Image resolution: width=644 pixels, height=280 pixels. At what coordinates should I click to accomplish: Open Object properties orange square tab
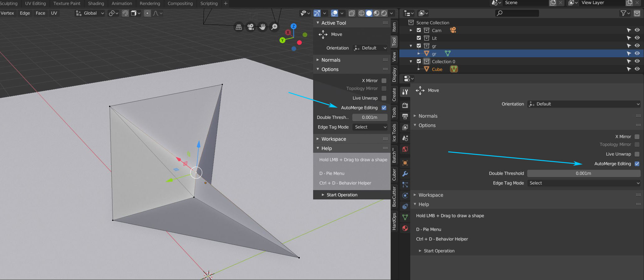pyautogui.click(x=405, y=163)
